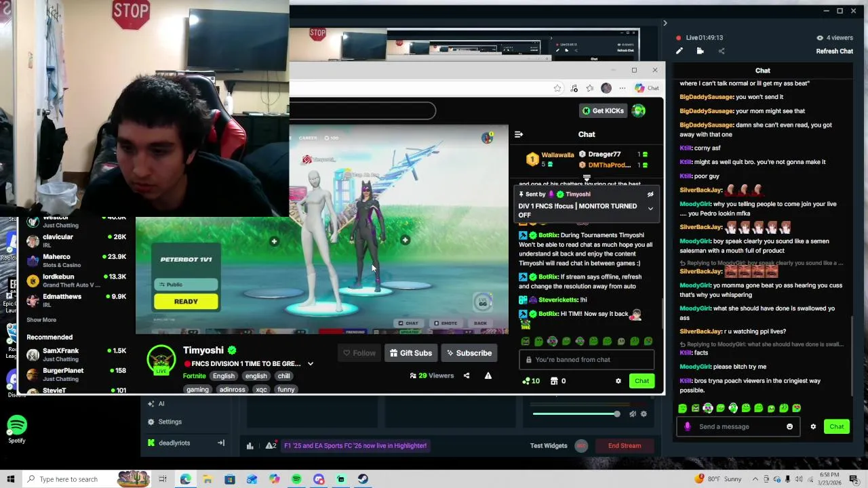
Task: Favorite this page with star icon
Action: coord(557,88)
